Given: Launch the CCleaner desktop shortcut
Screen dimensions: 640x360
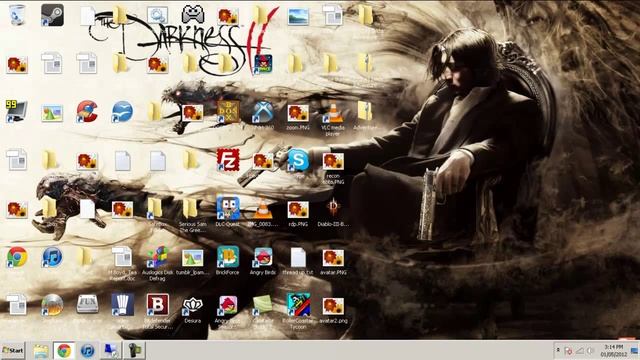Looking at the screenshot, I should coord(87,111).
